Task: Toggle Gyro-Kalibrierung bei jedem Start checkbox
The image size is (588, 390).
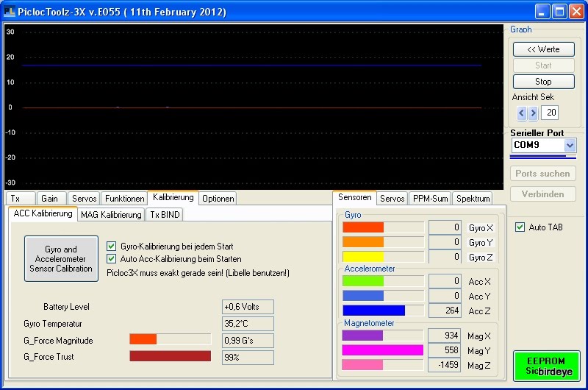Action: point(112,247)
